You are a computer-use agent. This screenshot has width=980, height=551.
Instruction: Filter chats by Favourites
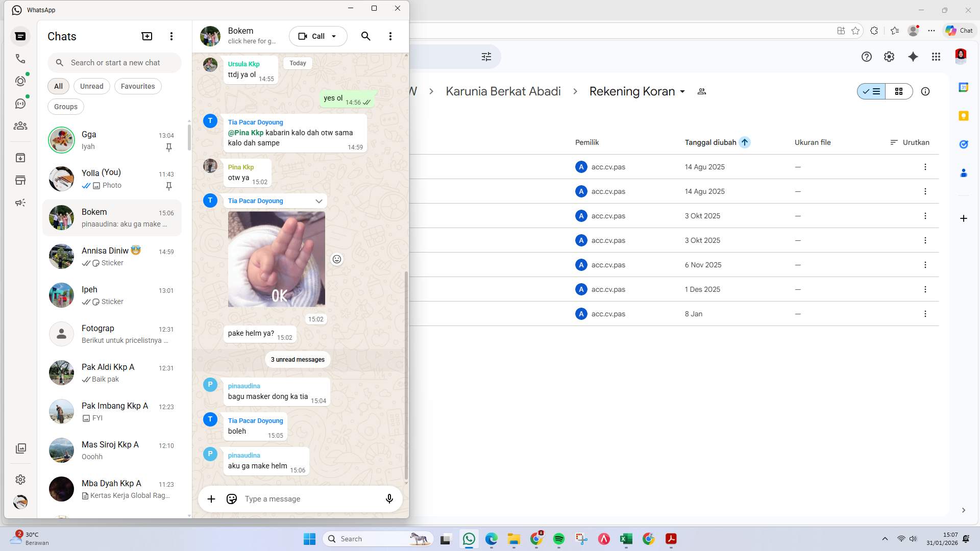coord(137,86)
